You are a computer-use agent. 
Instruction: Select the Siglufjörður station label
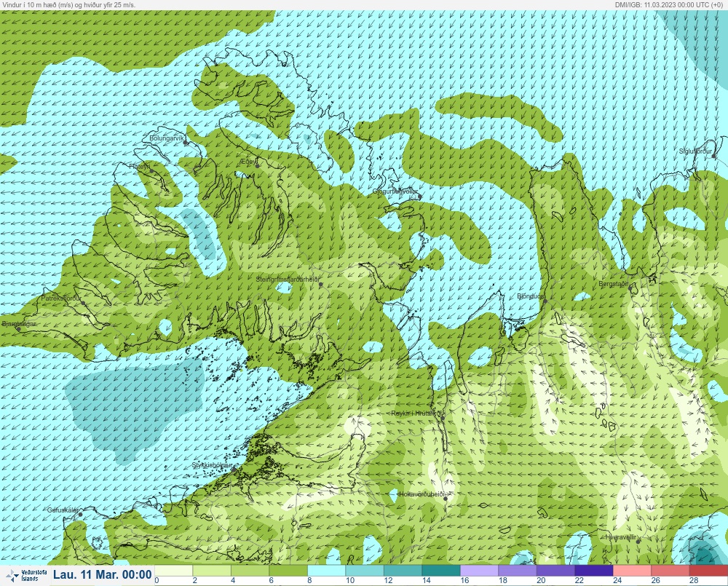(x=695, y=151)
